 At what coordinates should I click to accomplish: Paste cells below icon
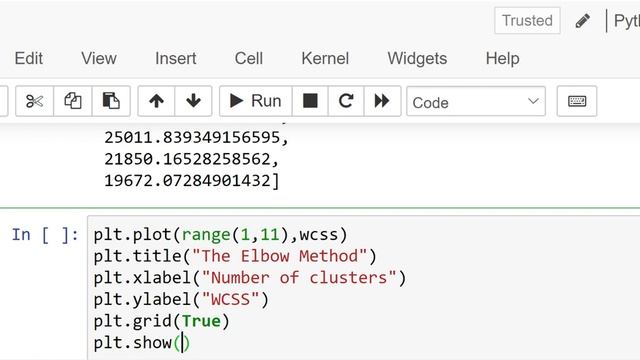click(111, 101)
